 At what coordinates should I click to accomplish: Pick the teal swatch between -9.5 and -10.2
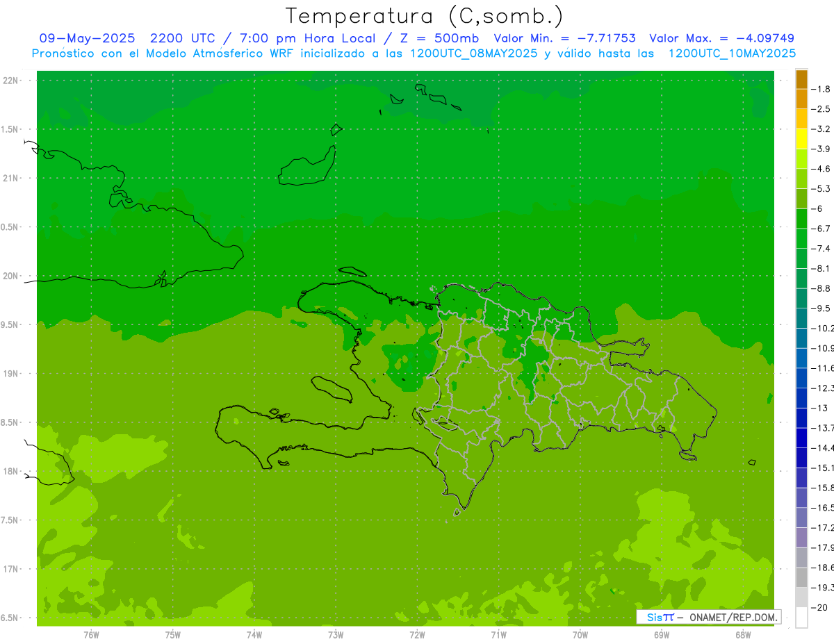[x=801, y=318]
